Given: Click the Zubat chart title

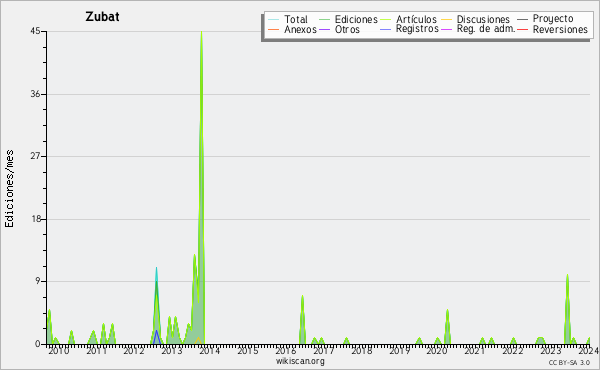Looking at the screenshot, I should coord(102,17).
